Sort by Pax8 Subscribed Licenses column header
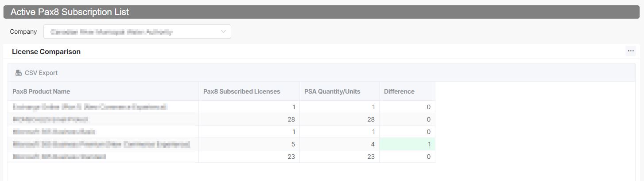 241,91
